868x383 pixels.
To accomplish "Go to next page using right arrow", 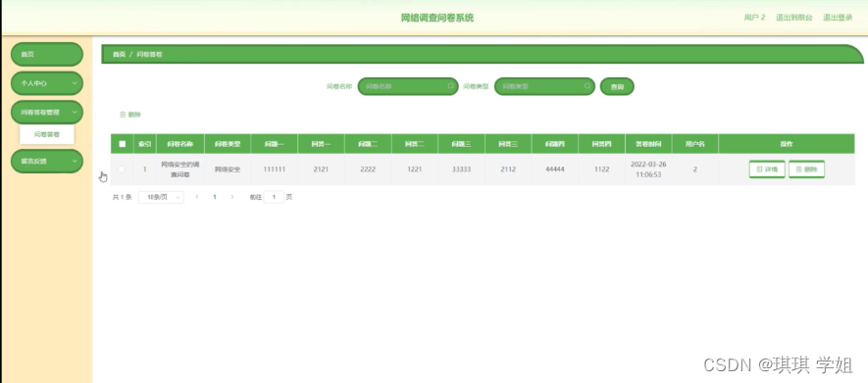I will tap(231, 197).
